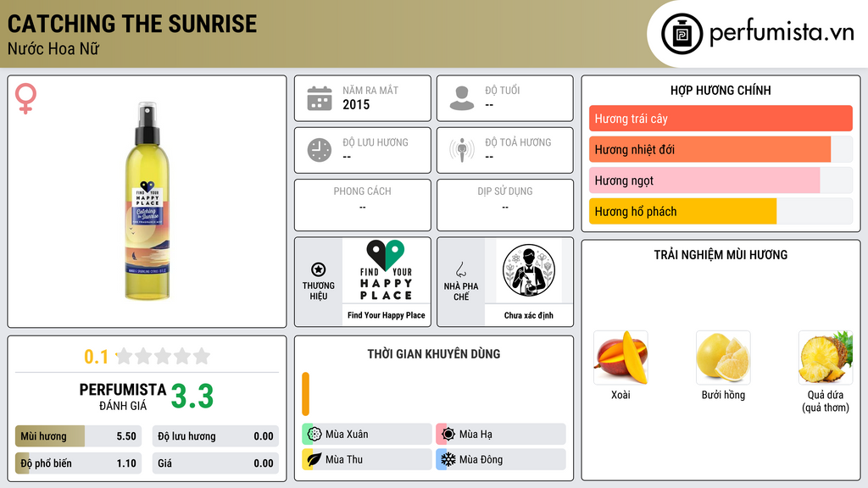
Task: Click the star badge icon above Thương hiệu
Action: point(319,269)
